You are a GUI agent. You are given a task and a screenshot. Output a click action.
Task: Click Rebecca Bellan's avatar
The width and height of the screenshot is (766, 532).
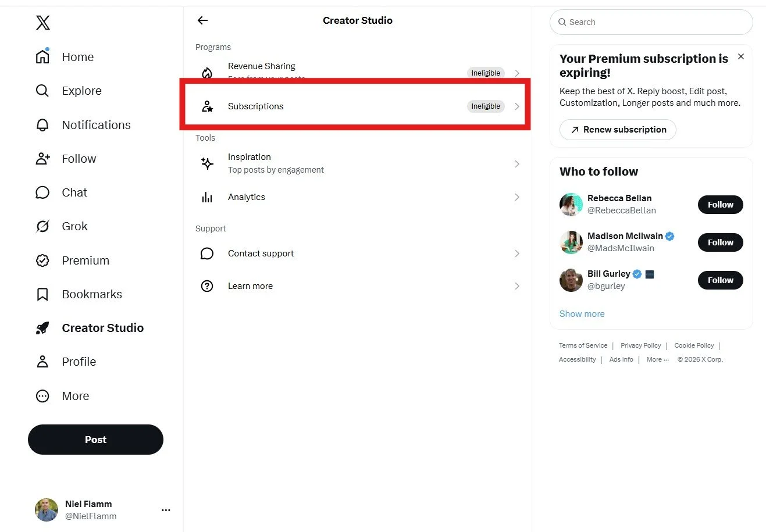tap(571, 205)
